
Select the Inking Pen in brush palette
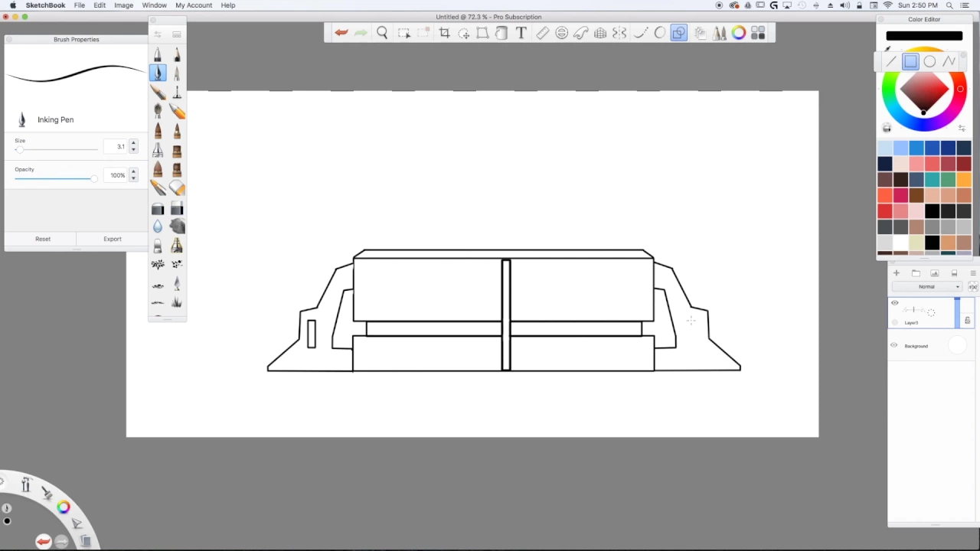(158, 73)
